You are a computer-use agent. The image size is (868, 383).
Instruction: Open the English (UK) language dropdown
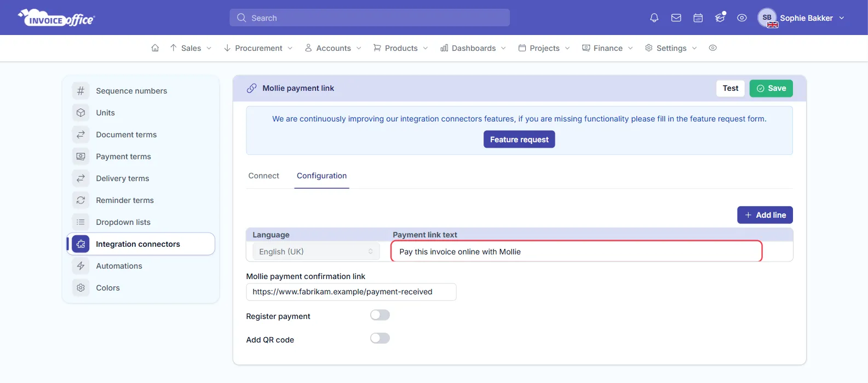point(316,252)
